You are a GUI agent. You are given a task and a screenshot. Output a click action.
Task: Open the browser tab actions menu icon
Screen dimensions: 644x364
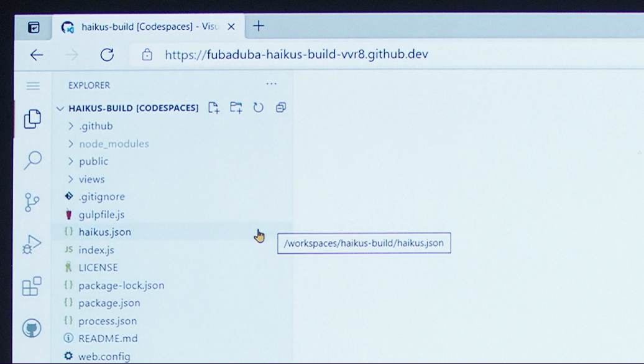point(34,27)
